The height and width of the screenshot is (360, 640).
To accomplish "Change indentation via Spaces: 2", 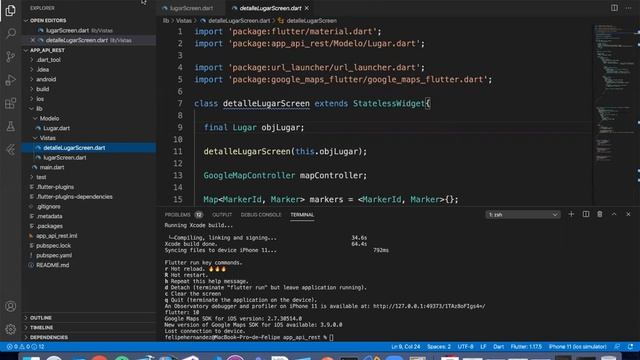I will pos(439,347).
